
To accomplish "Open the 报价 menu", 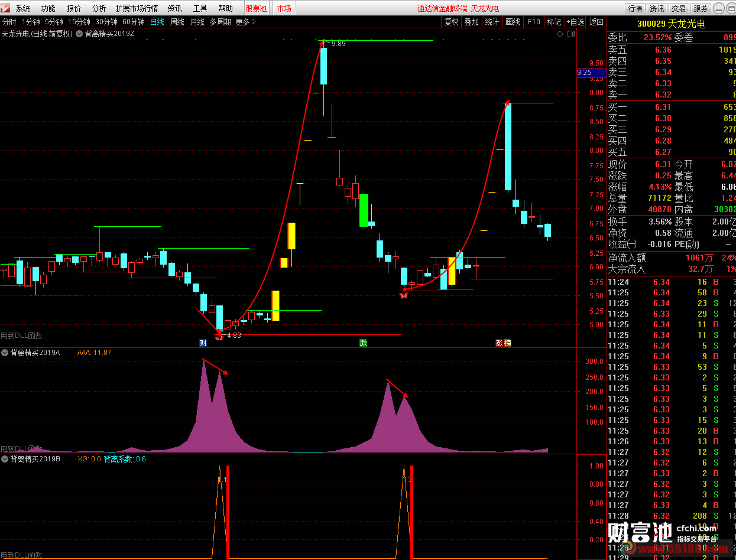I will coord(74,8).
